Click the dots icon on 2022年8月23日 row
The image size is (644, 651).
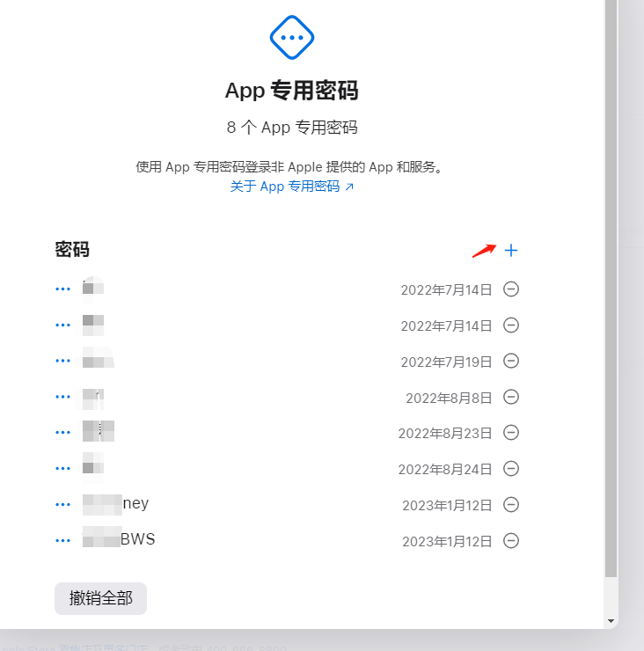(62, 433)
